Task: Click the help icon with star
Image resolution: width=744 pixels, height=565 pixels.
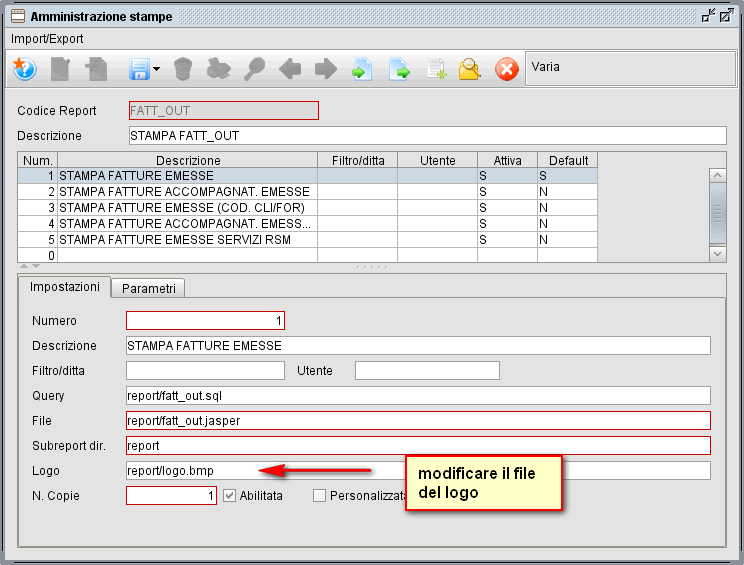Action: point(24,69)
